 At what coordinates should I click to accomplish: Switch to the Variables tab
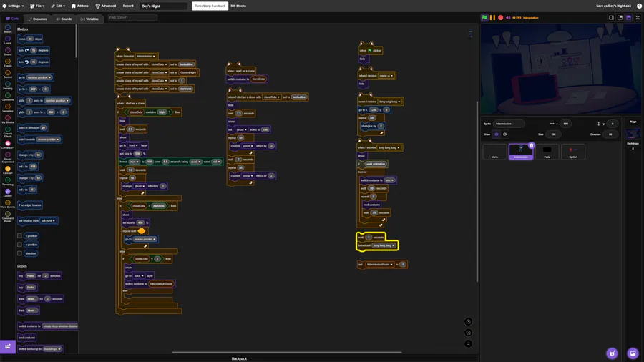point(89,19)
